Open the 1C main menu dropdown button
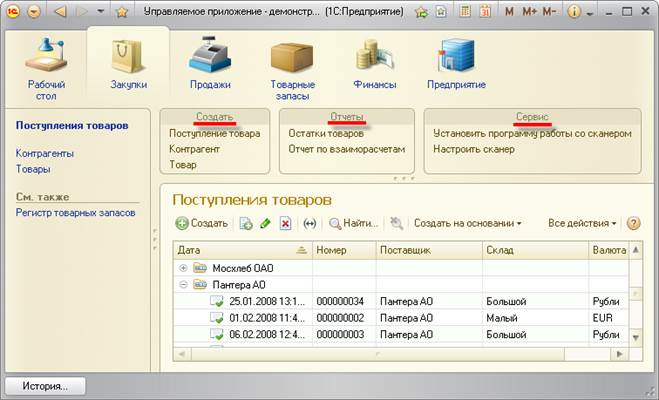This screenshot has width=659, height=400. coord(34,11)
